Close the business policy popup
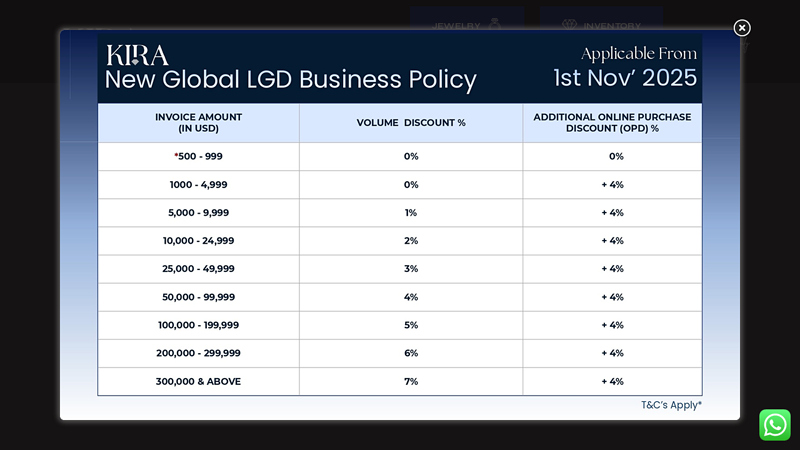Viewport: 800px width, 450px height. (x=742, y=28)
